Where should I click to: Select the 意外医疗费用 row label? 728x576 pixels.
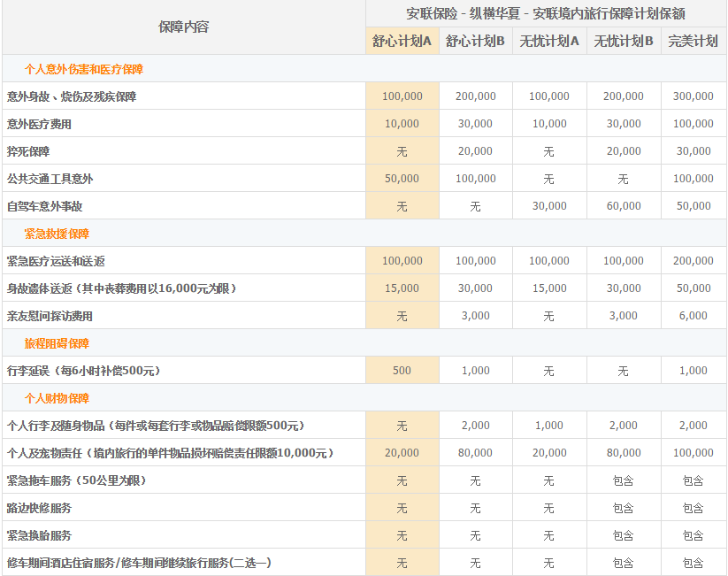coord(39,124)
